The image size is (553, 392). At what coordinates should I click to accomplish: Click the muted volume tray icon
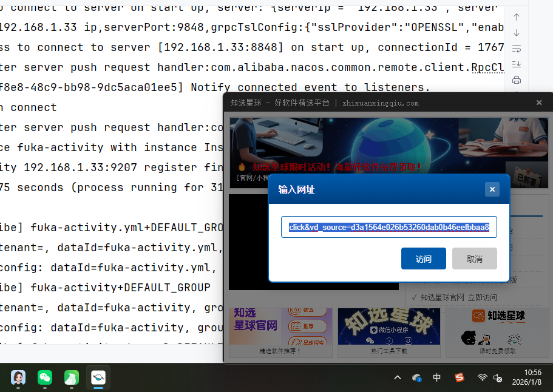click(498, 378)
